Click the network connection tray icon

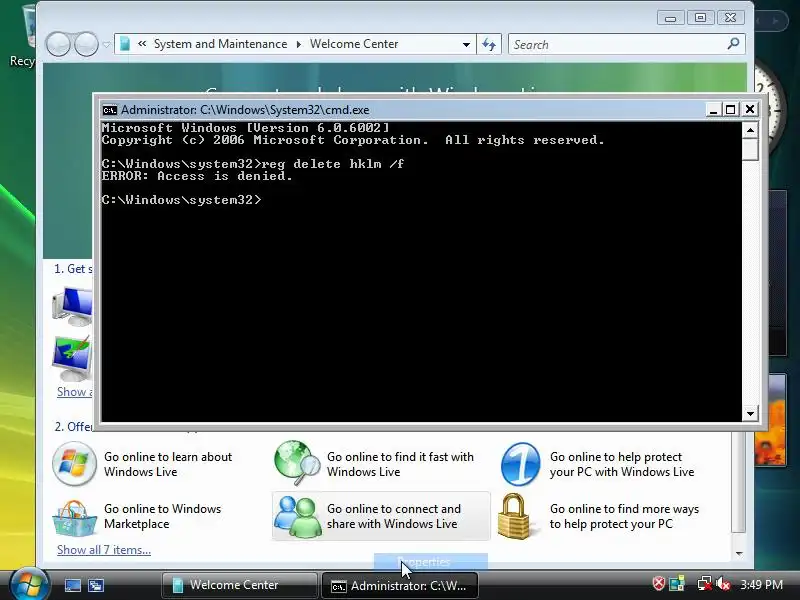tap(705, 584)
